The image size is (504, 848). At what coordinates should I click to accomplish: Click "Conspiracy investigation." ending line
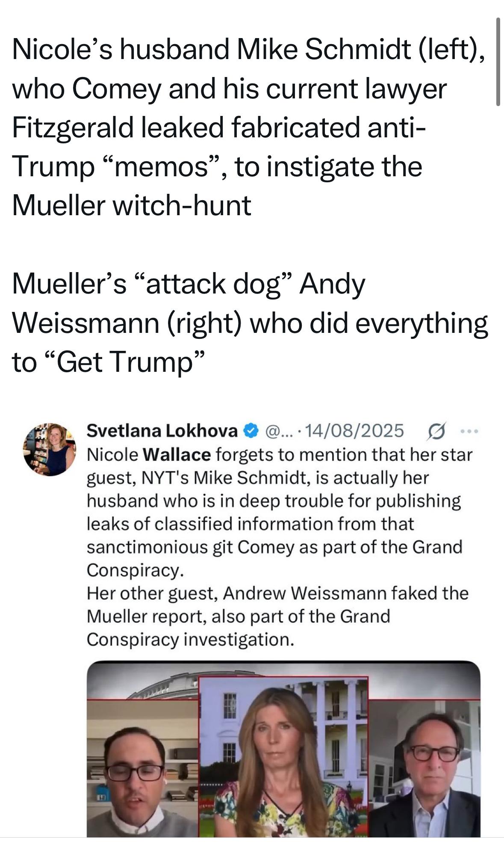point(190,640)
